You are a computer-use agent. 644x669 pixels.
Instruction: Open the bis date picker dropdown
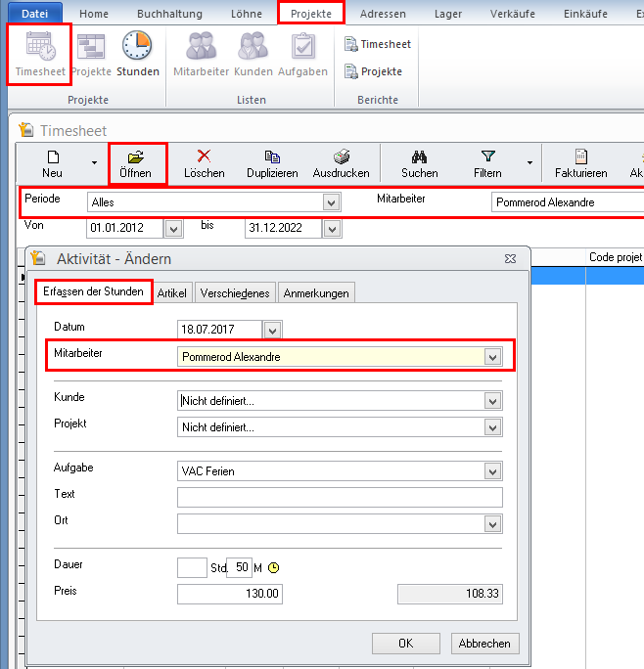coord(332,229)
